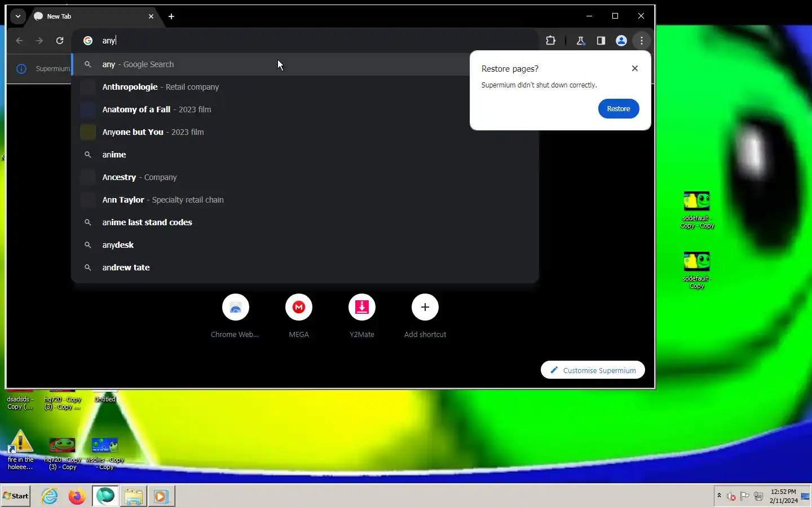Go forward with the forward arrow
Screen dimensions: 812x508
point(39,41)
